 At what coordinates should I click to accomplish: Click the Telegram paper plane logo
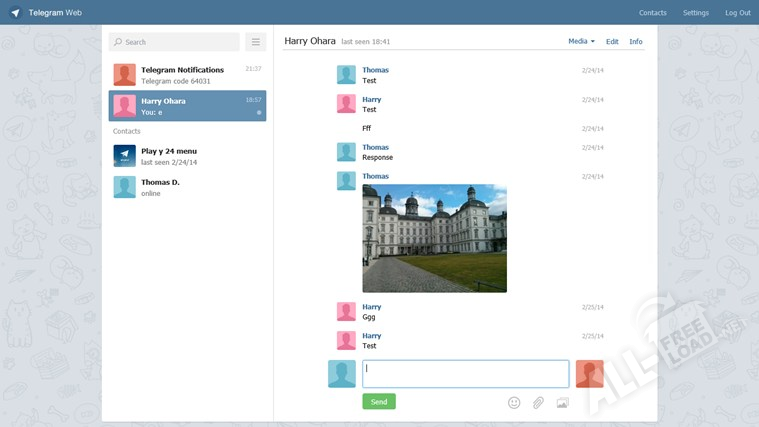click(15, 13)
